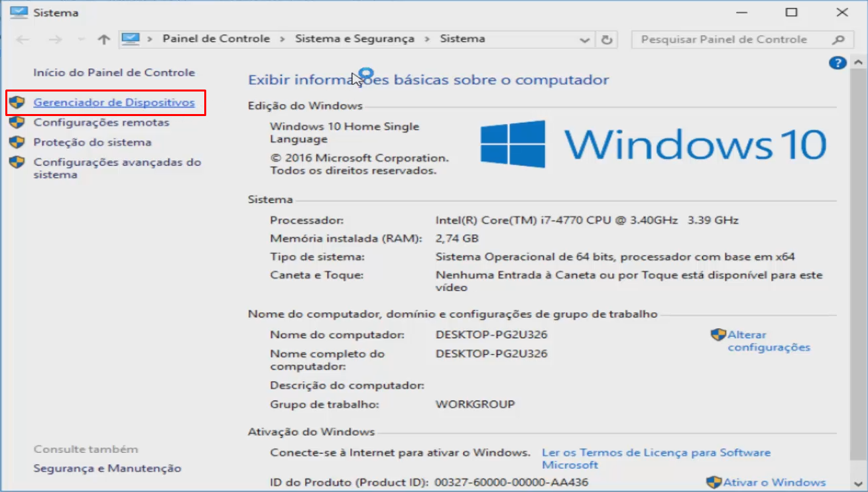Open Ler os Termos de Licença link
This screenshot has width=868, height=492.
coord(656,459)
